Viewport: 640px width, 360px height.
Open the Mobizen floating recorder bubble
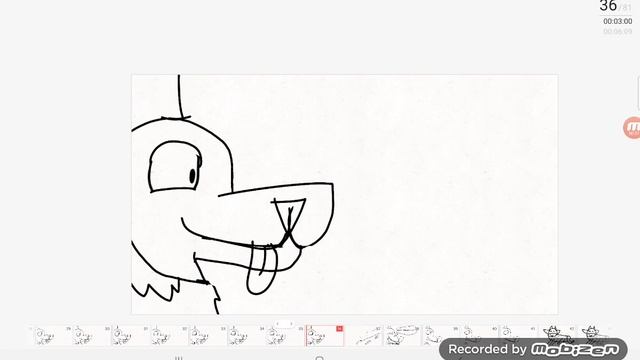point(632,127)
